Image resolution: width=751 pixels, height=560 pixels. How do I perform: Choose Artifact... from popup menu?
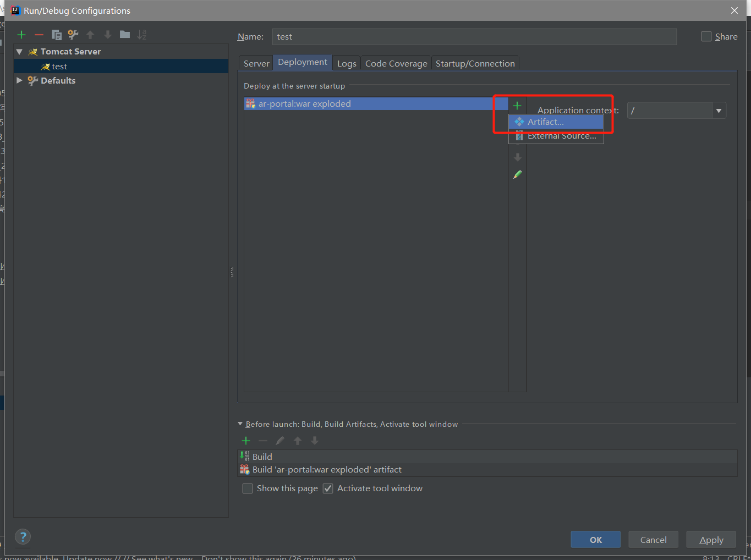[x=556, y=122]
